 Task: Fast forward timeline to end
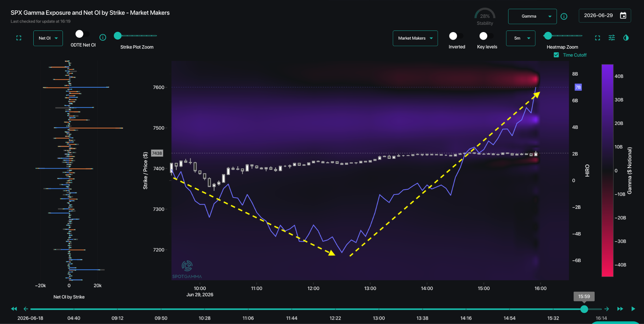[x=620, y=309]
